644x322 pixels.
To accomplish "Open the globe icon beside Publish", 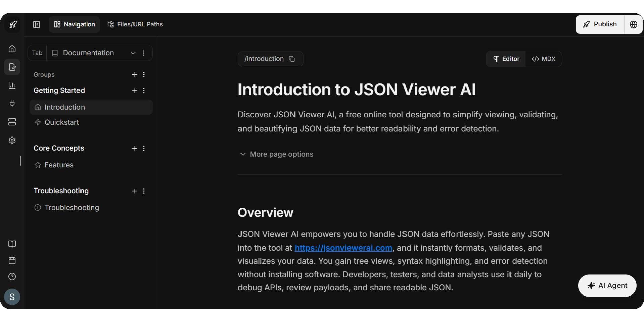I will coord(634,24).
